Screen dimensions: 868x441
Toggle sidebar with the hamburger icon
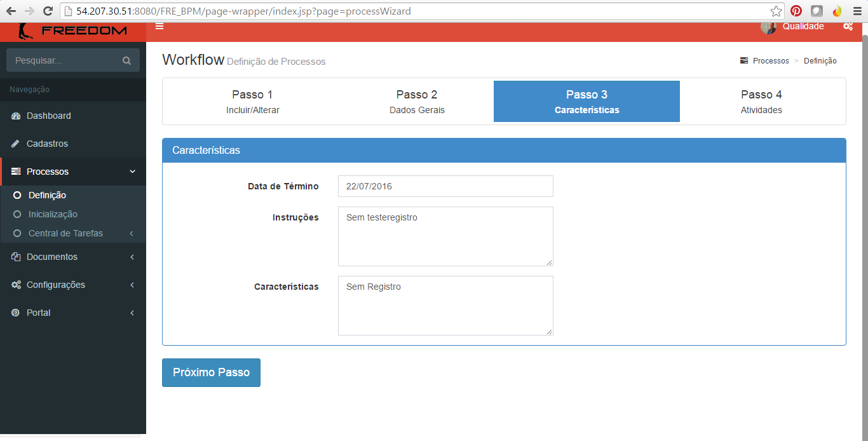(159, 26)
